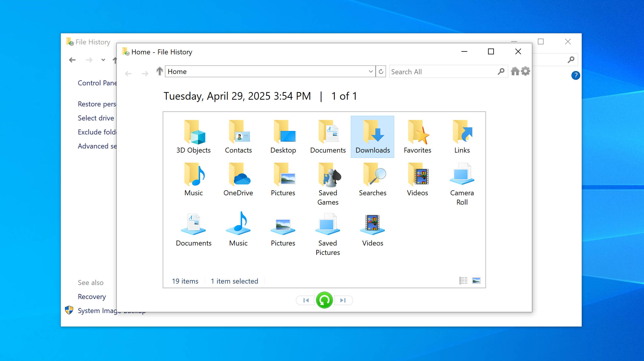Viewport: 644px width, 361px height.
Task: Go to next version button
Action: coord(343,300)
